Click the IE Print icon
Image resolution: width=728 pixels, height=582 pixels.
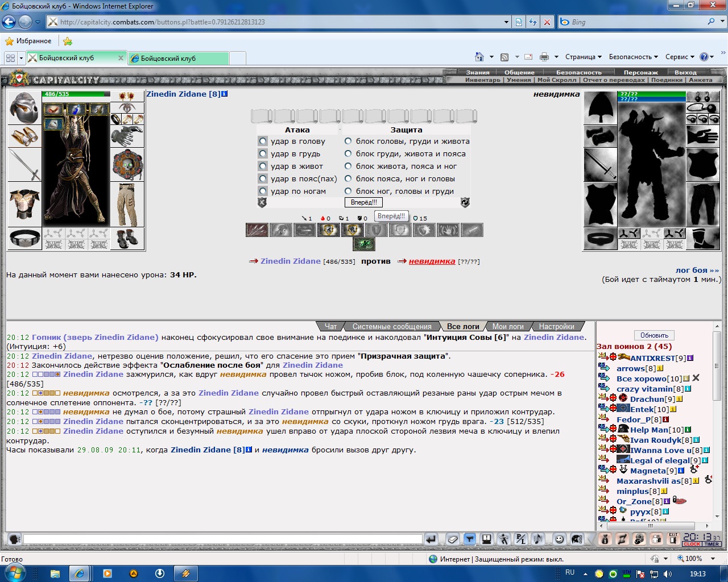coord(544,57)
